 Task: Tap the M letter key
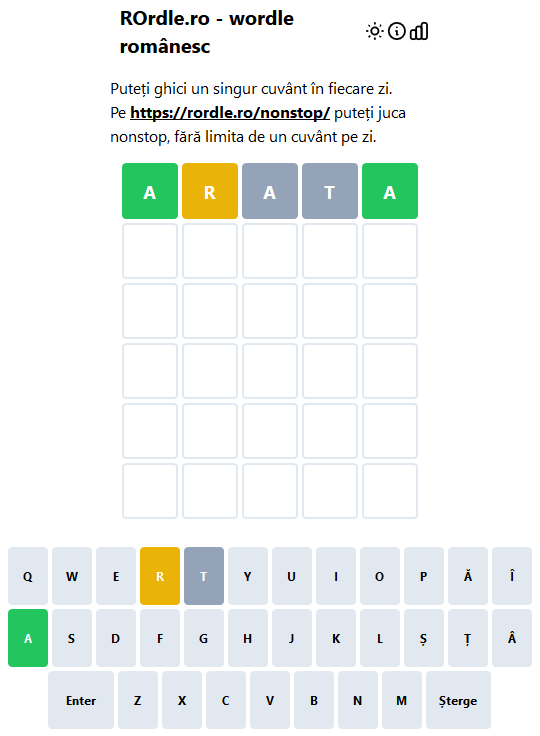click(402, 700)
